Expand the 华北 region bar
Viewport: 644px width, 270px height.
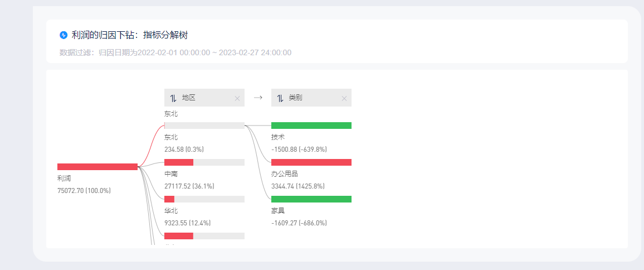click(204, 199)
